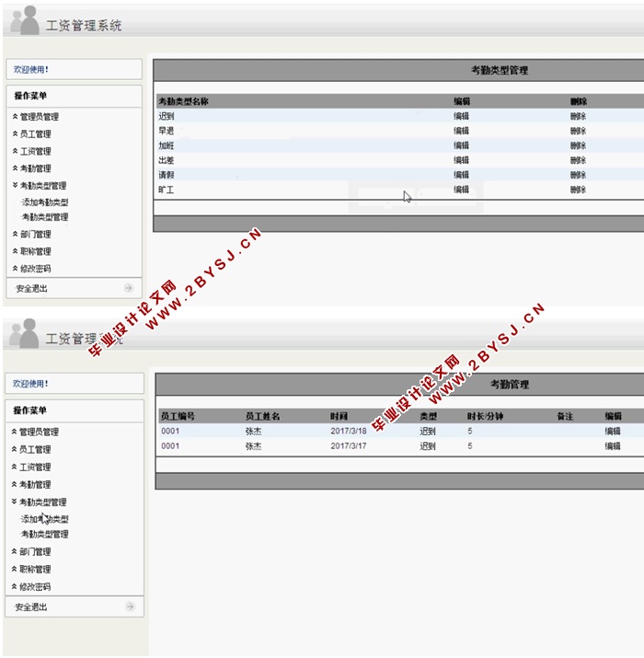644x658 pixels.
Task: Open 部门管理 menu on 考勤管理 page sidebar
Action: (35, 552)
